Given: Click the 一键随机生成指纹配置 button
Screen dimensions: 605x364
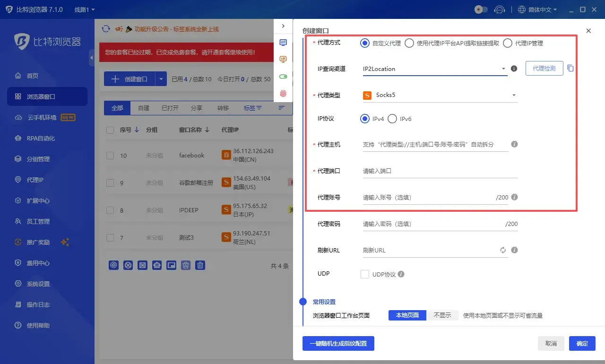Looking at the screenshot, I should point(338,344).
